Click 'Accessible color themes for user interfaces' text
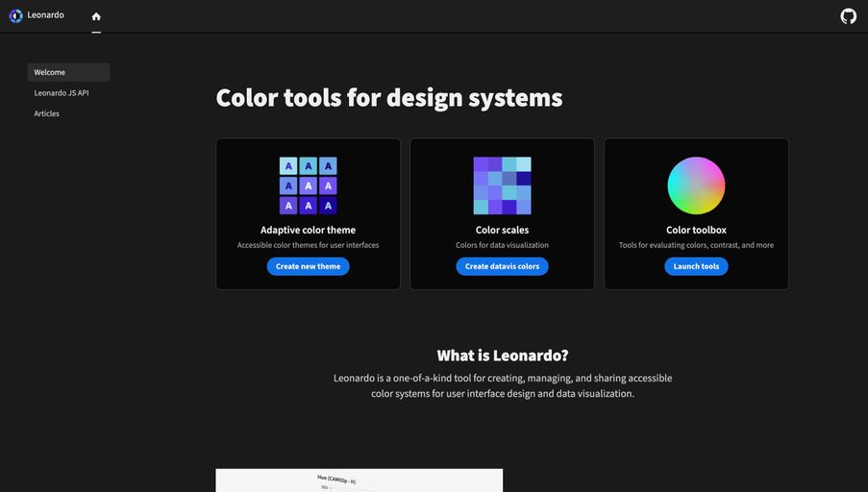The image size is (868, 492). pos(308,245)
